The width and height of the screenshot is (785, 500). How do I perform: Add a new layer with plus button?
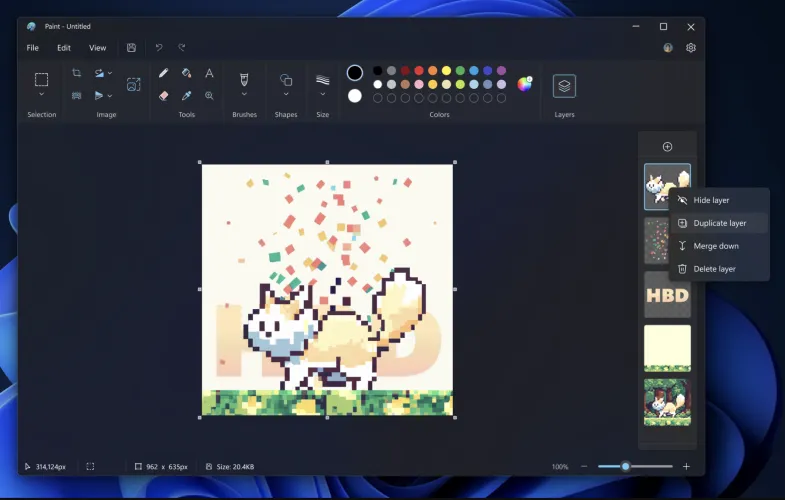coord(667,147)
